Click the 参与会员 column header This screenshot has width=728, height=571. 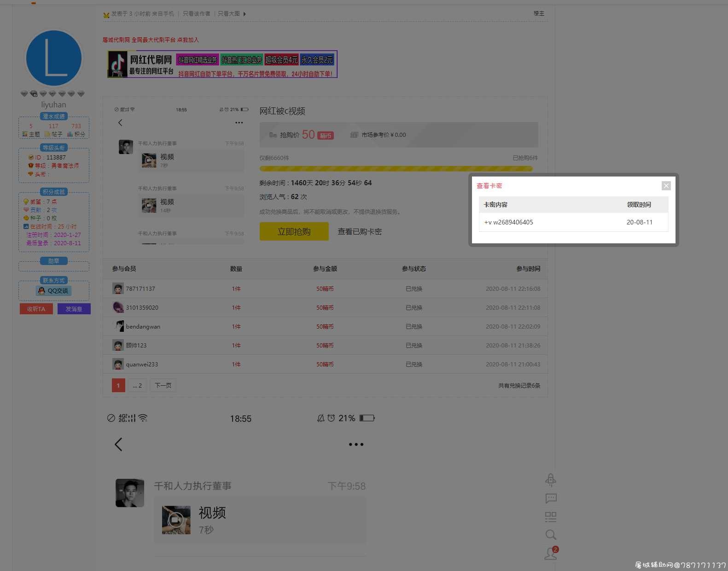tap(124, 269)
